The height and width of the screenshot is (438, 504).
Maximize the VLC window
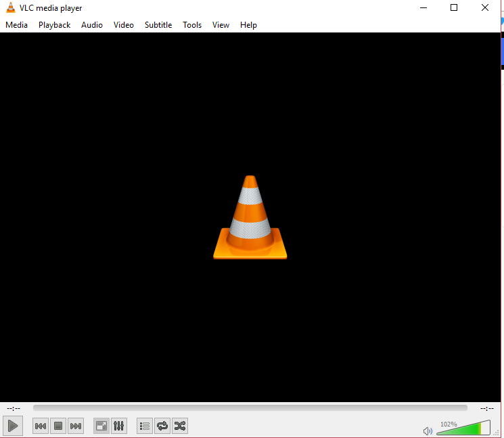click(454, 7)
